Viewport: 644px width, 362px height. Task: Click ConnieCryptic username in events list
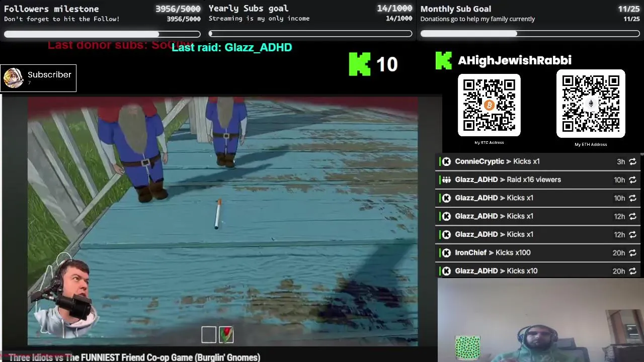click(x=479, y=161)
